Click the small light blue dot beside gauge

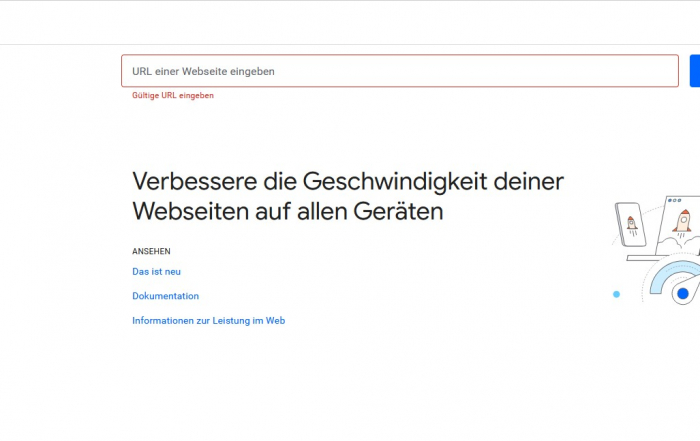[616, 294]
